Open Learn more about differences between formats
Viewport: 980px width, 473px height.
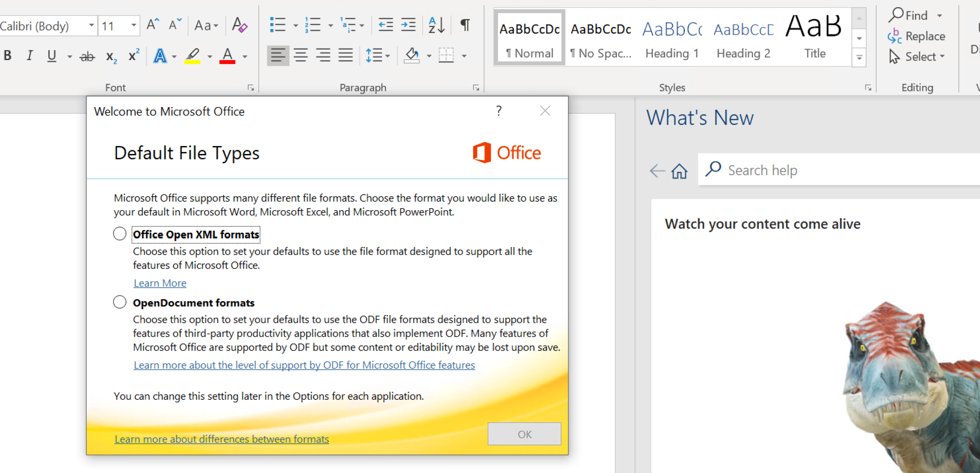click(222, 439)
